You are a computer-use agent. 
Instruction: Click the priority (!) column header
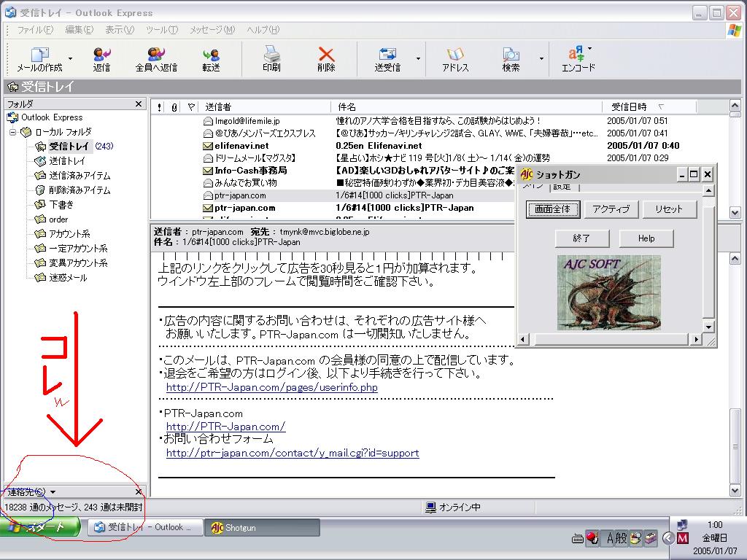159,107
